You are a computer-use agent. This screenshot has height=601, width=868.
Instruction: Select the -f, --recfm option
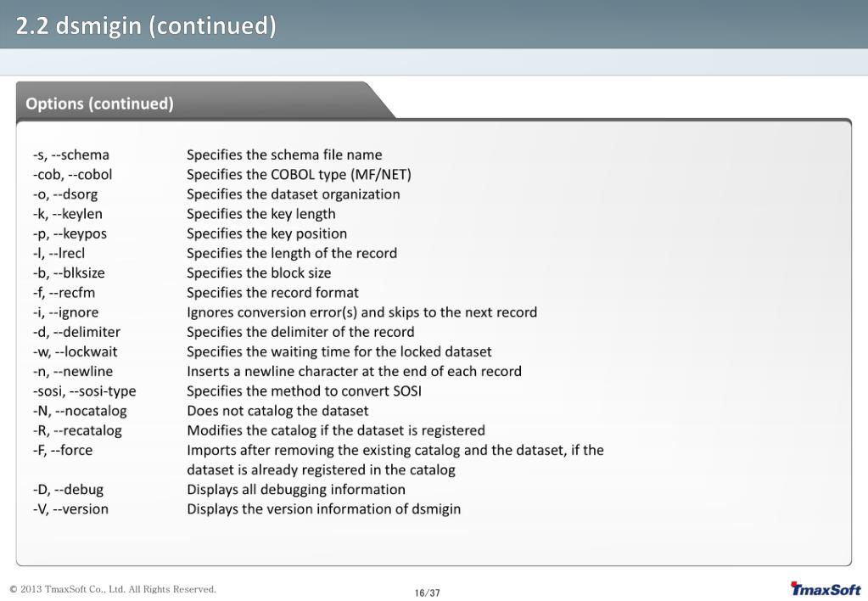pyautogui.click(x=64, y=293)
